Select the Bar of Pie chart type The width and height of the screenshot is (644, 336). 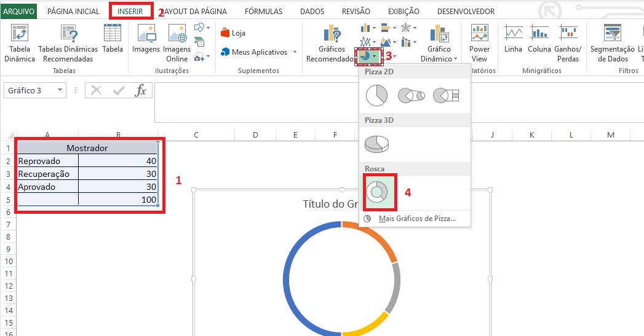(x=446, y=95)
